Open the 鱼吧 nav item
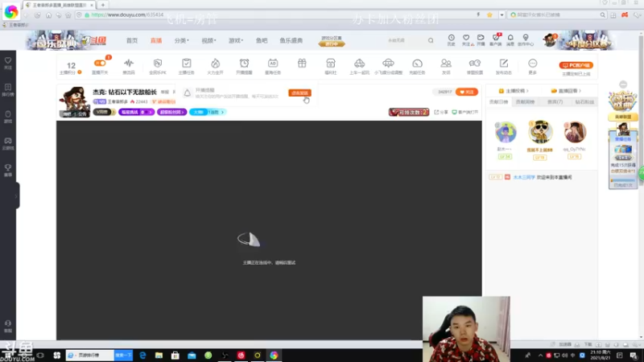Screen dimensions: 644x362 262,41
